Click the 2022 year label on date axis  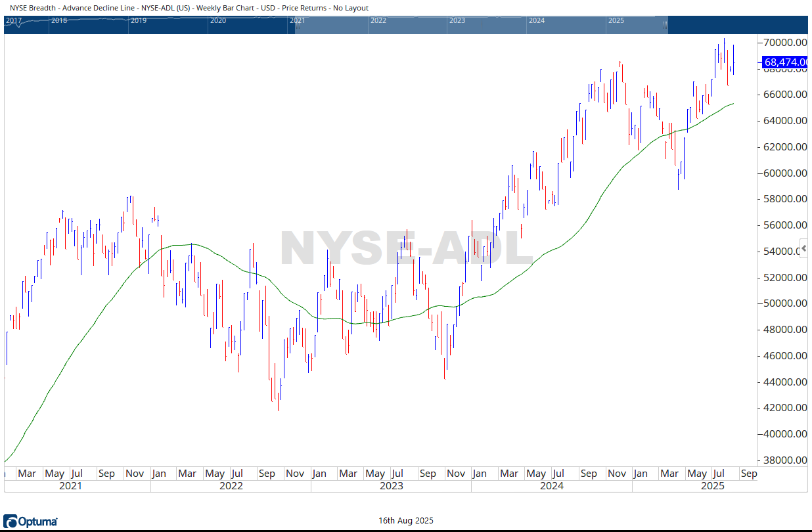click(231, 486)
